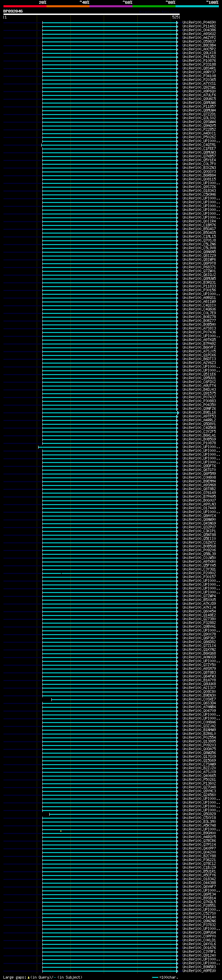Click the label UniRef100_P13602
Image resolution: width=222 pixels, height=980 pixels.
pyautogui.click(x=199, y=783)
